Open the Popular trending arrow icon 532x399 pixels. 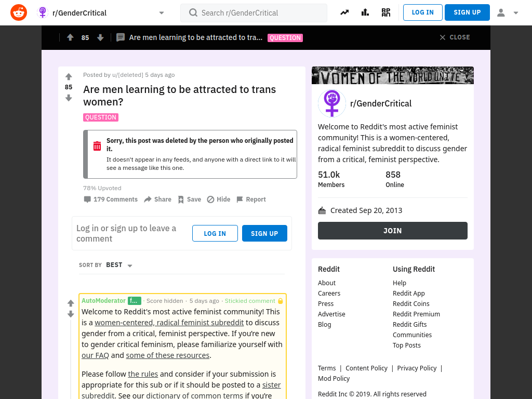coord(344,12)
